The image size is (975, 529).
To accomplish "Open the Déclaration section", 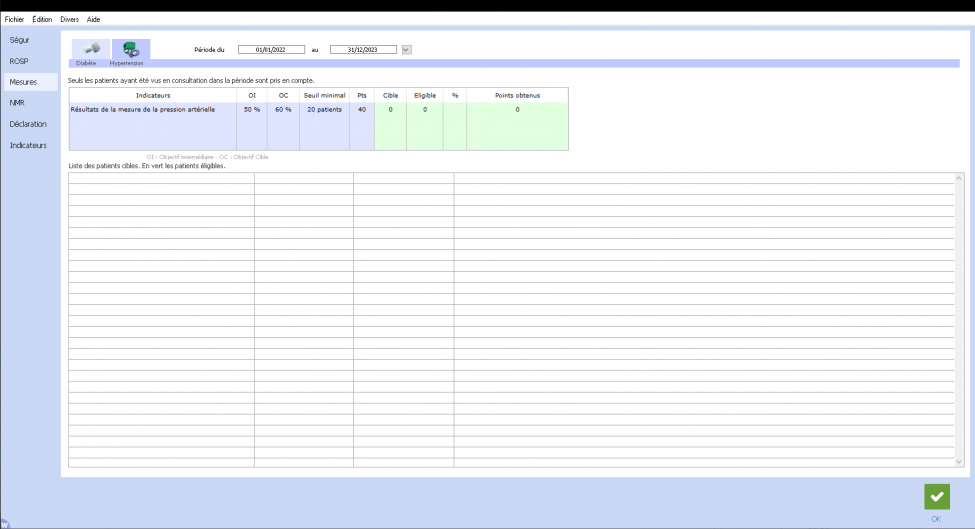I will (x=30, y=124).
